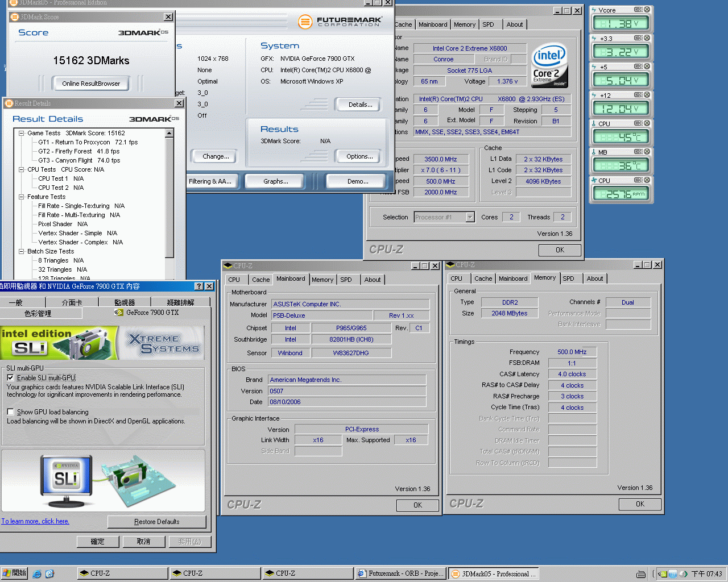Collapse the CPU Tests tree node
The height and width of the screenshot is (582, 728).
click(21, 169)
